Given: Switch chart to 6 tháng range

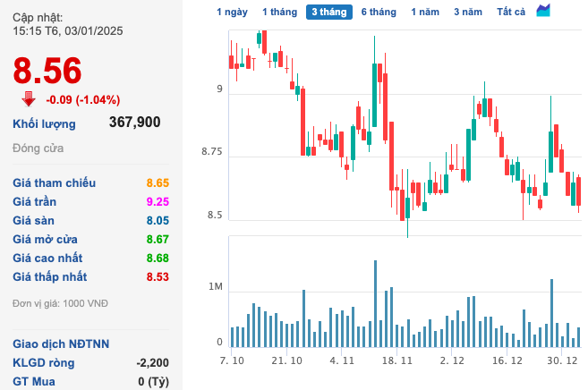Looking at the screenshot, I should [x=379, y=12].
